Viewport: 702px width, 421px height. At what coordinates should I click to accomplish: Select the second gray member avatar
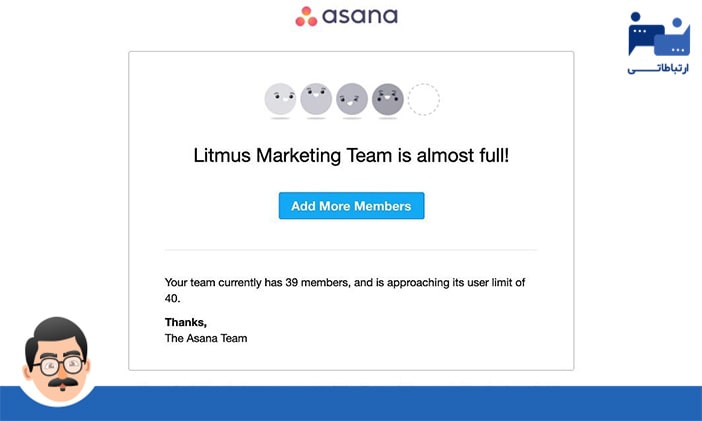316,99
